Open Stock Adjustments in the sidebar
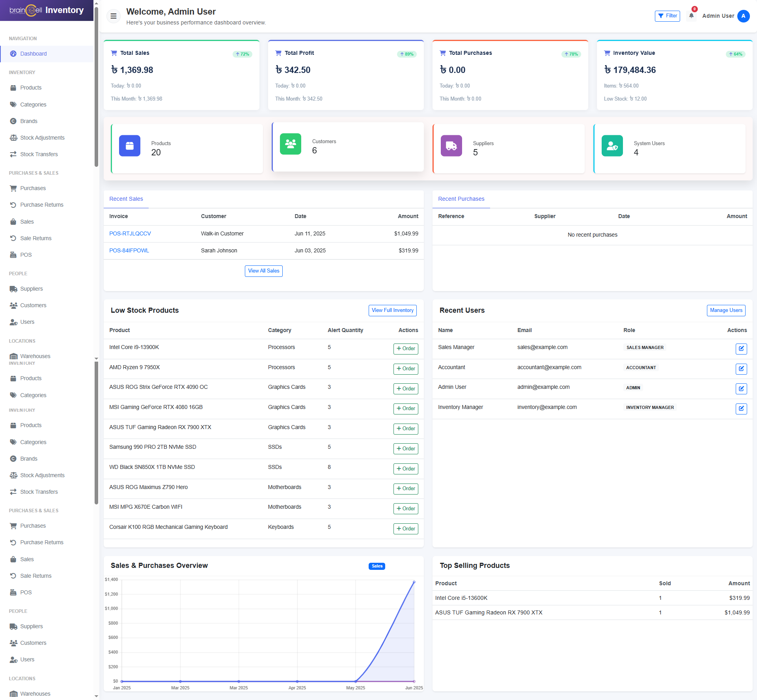 pos(42,138)
